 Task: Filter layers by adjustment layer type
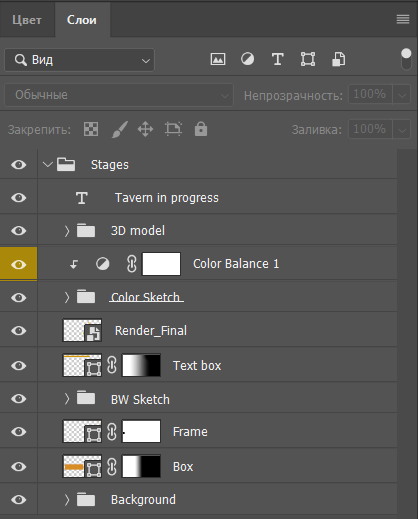pyautogui.click(x=247, y=59)
